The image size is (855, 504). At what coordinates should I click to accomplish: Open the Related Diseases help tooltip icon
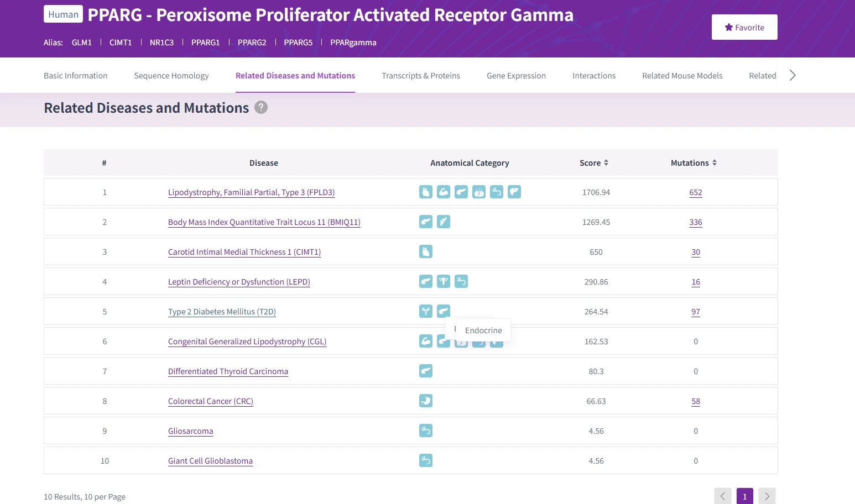tap(260, 108)
